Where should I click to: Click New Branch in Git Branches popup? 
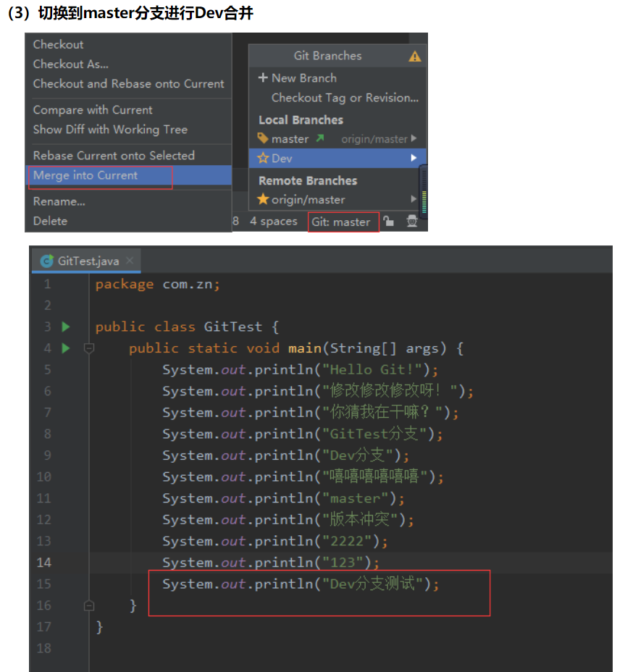(x=304, y=78)
